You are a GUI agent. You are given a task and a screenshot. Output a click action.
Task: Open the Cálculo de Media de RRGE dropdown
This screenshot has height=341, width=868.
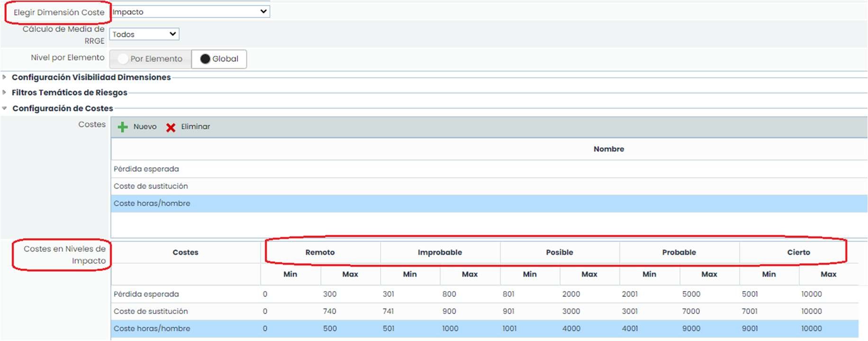coord(144,34)
